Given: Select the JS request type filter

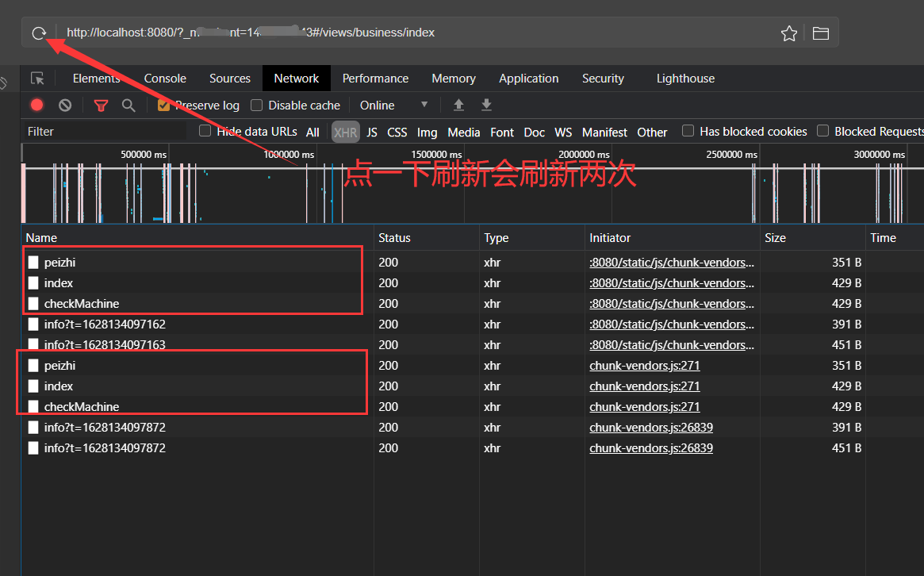Looking at the screenshot, I should tap(371, 132).
